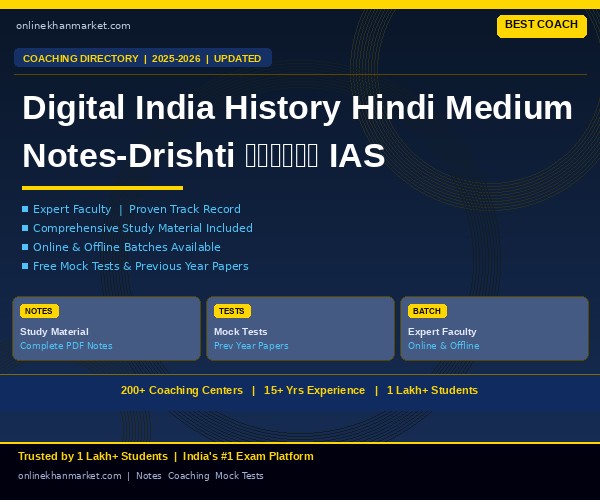600x500 pixels.
Task: Click the 'Expert Faculty' bullet text
Action: coord(72,209)
